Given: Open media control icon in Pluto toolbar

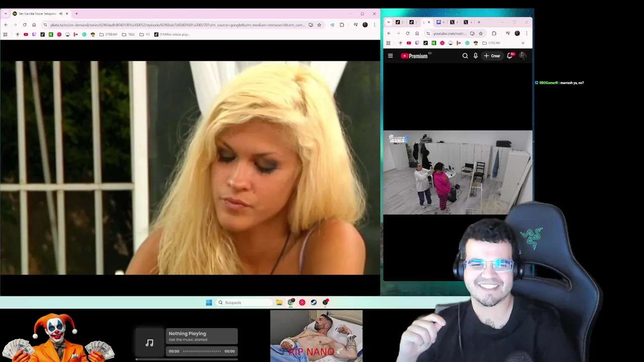Looking at the screenshot, I should [x=355, y=25].
